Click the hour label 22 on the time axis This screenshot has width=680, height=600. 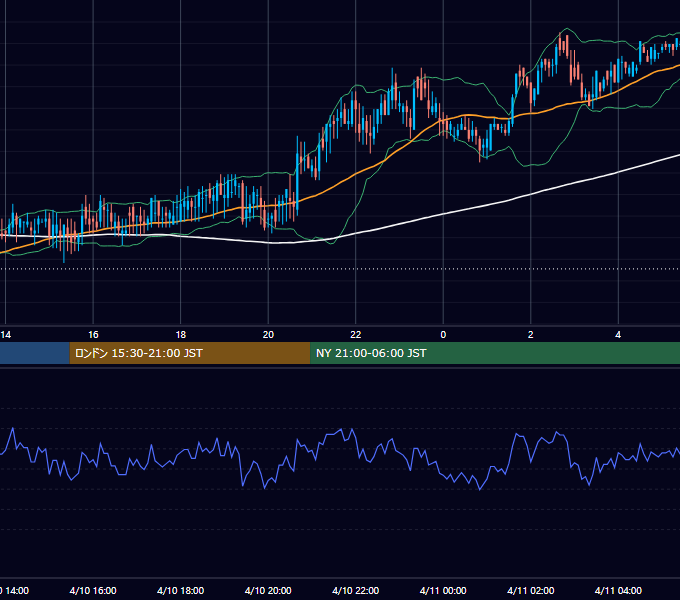coord(356,335)
